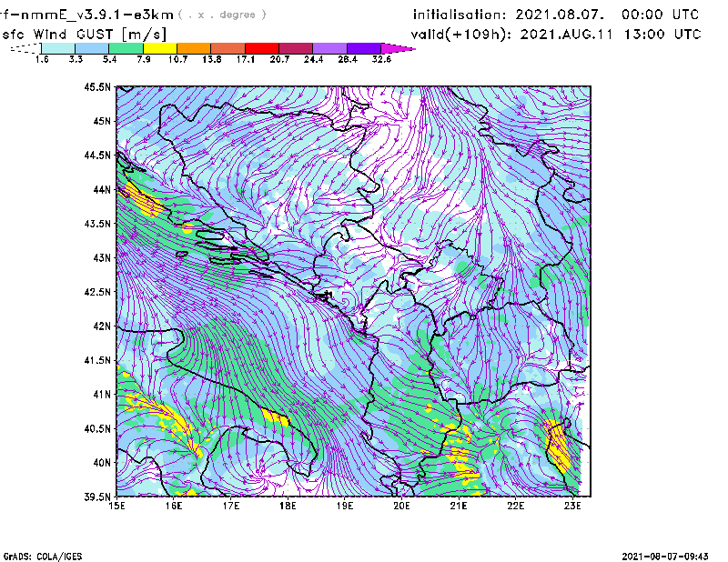Click the '2021-08-07-09:43' timestamp
Screen dimensions: 728x562
pyautogui.click(x=665, y=557)
